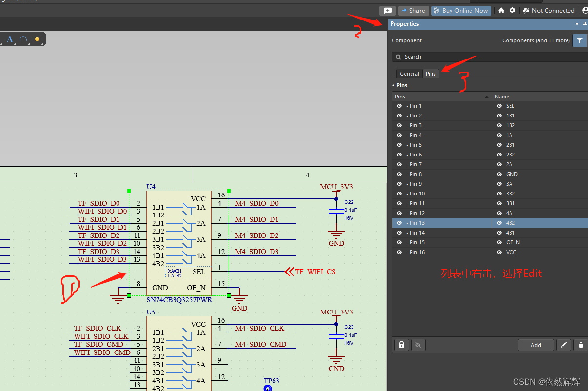Click the trash delete pin icon
The width and height of the screenshot is (588, 391).
[x=581, y=345]
